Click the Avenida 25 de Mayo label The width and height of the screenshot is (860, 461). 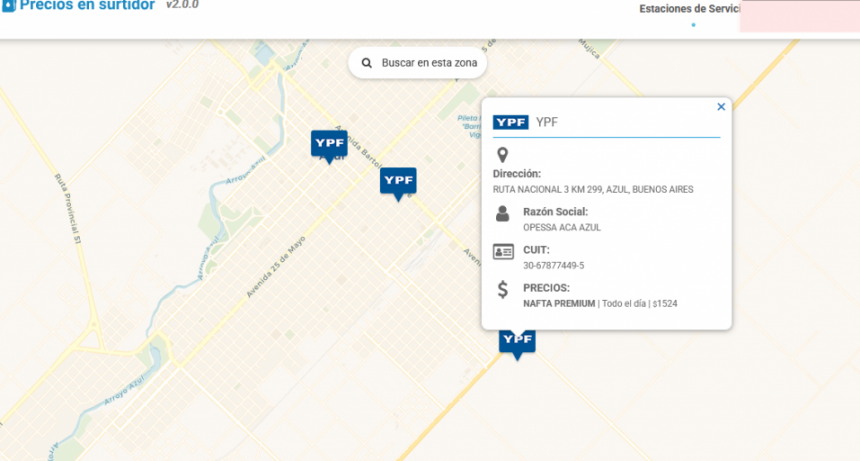point(275,268)
